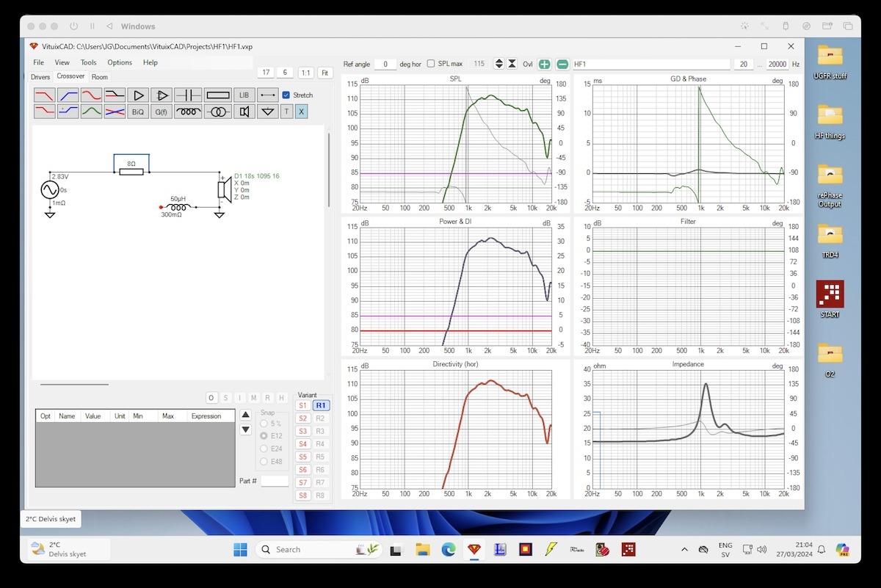Click the Fit schematic button
This screenshot has width=881, height=588.
(x=325, y=73)
